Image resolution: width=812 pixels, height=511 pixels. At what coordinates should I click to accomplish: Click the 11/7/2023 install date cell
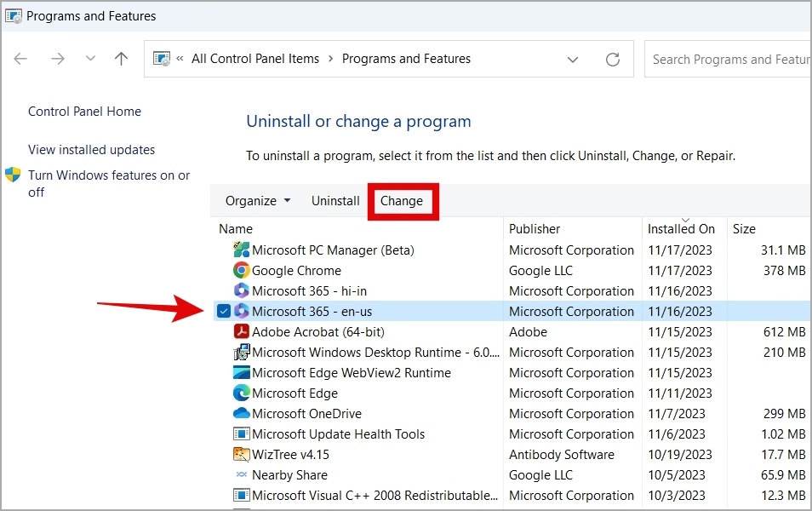677,414
